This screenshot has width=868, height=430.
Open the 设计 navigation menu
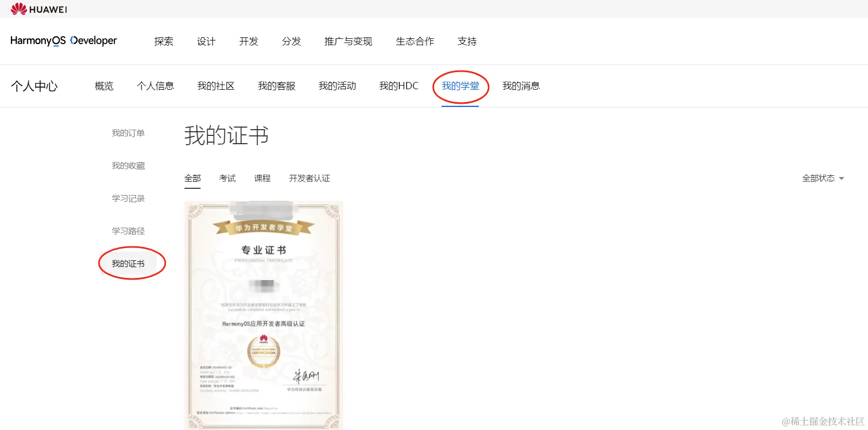point(206,41)
